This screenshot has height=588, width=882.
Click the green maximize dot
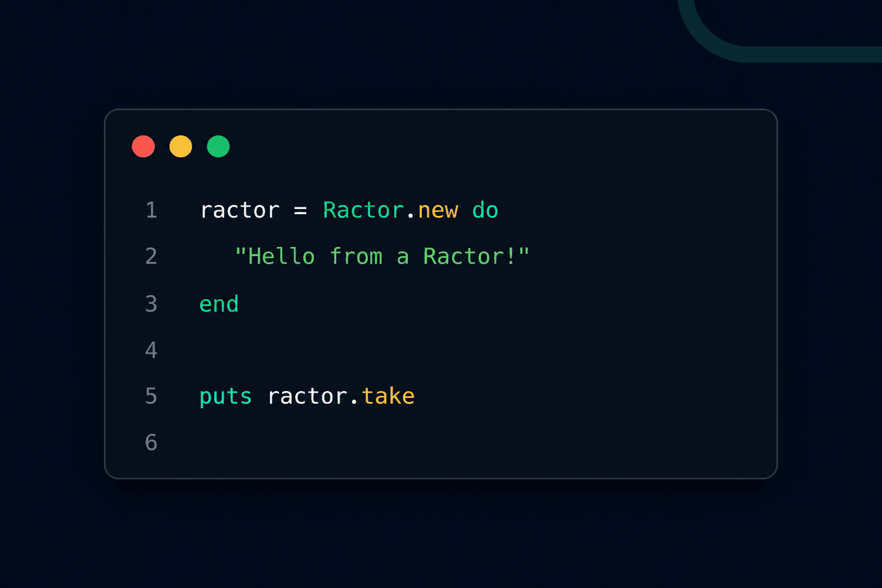(x=218, y=146)
